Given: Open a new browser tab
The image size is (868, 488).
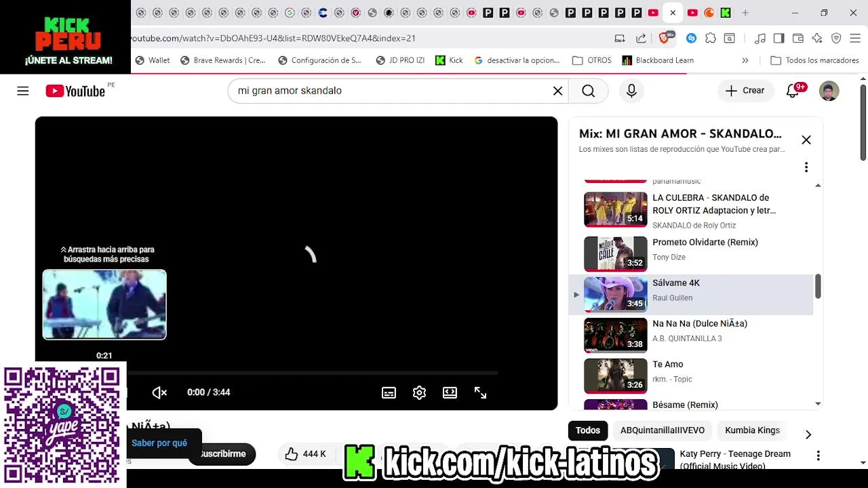Looking at the screenshot, I should tap(745, 13).
